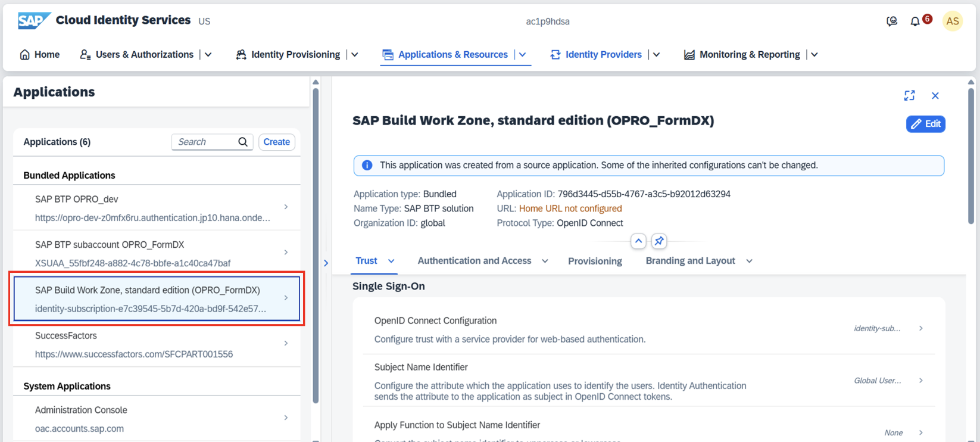
Task: Close the application details panel
Action: pos(935,96)
